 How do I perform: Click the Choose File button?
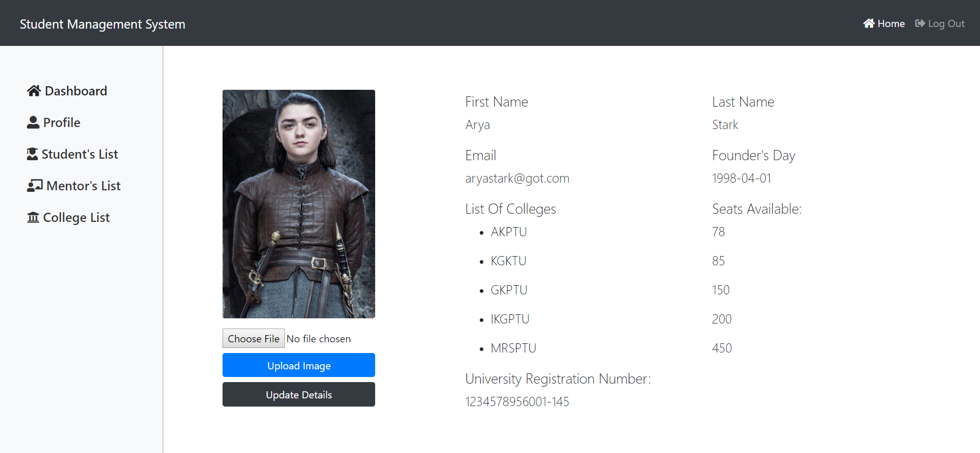254,338
